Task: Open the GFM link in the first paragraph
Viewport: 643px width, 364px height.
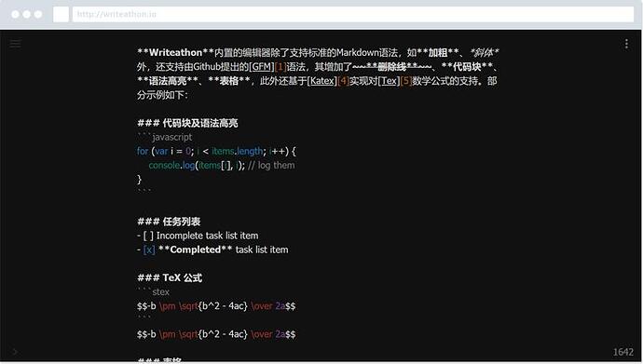Action: 262,67
